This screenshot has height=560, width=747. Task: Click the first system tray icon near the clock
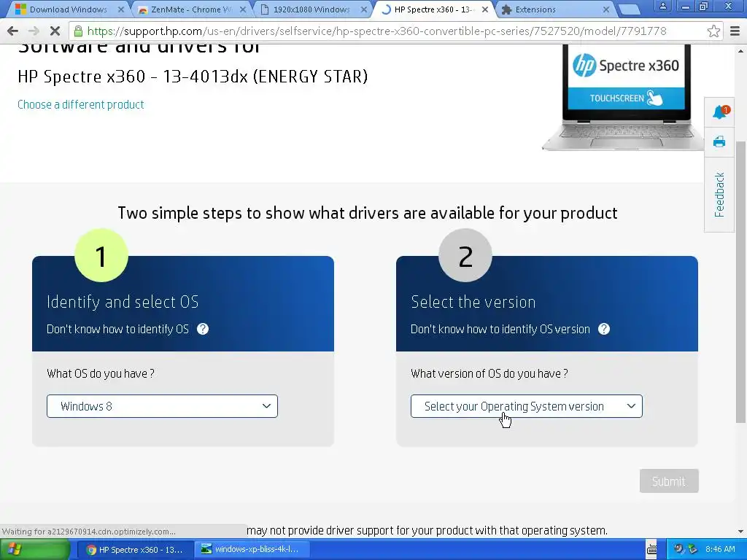[x=678, y=550]
